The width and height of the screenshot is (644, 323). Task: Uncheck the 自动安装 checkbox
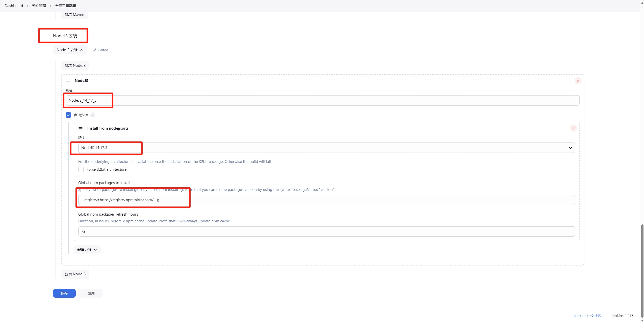pos(68,115)
